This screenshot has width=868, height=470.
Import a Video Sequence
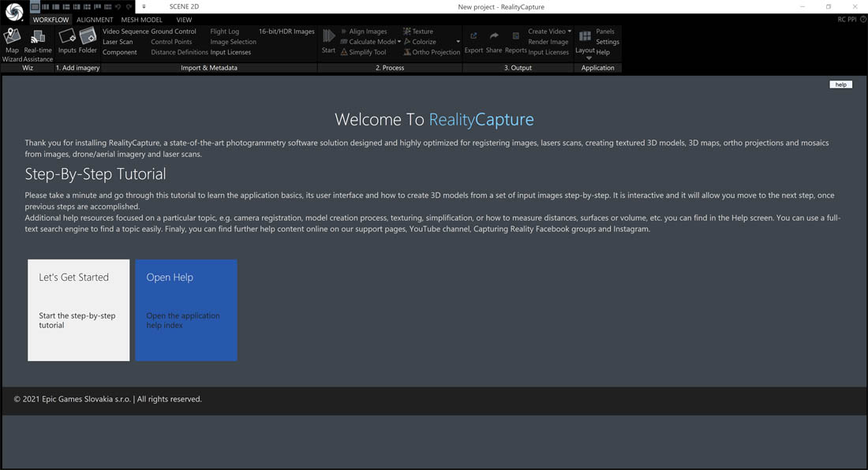125,32
